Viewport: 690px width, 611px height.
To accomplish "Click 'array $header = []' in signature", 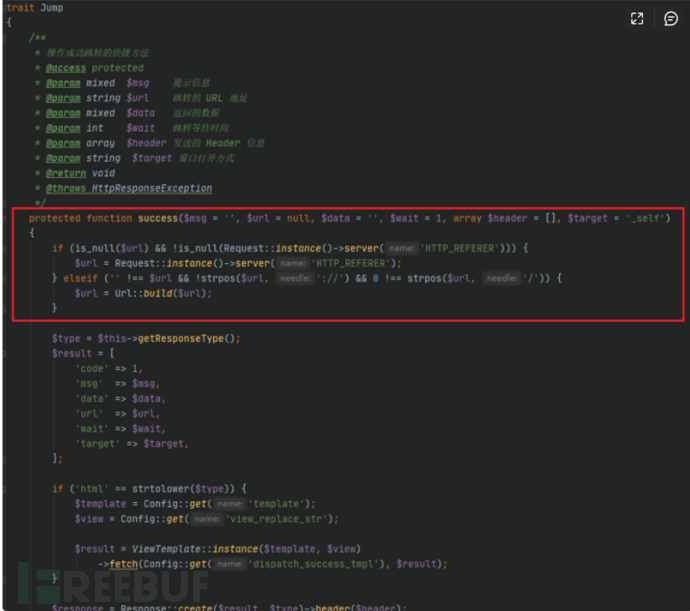I will (504, 218).
